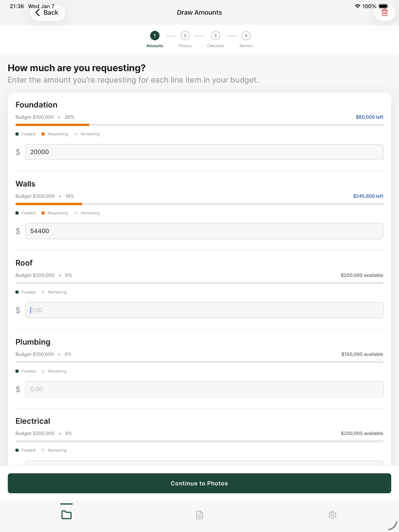Open the settings gear icon
Screen dimensions: 399x532
coord(332,515)
